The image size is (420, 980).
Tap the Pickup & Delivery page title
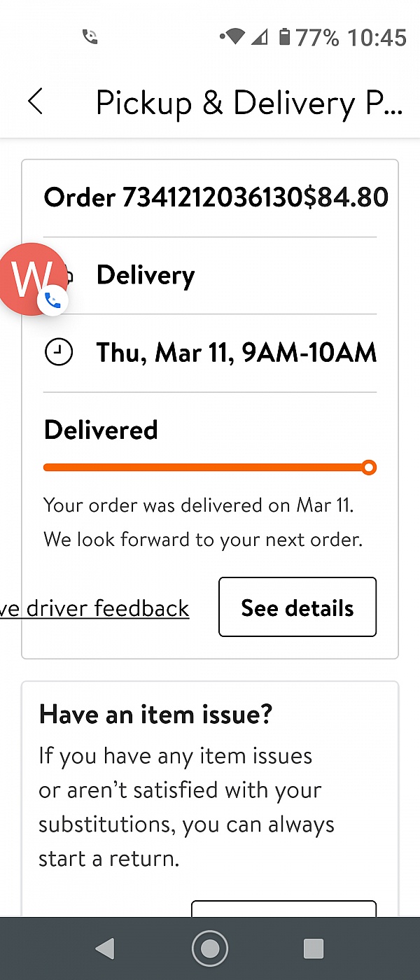click(248, 103)
